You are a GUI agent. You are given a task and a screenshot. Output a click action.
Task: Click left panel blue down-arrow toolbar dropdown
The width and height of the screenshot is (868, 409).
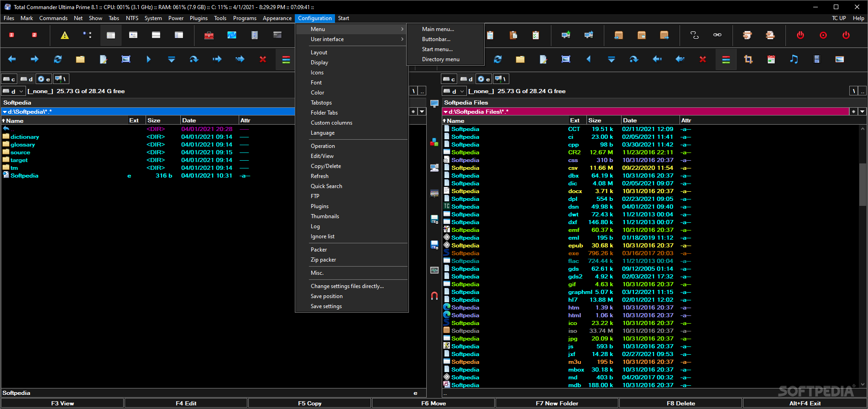[172, 59]
